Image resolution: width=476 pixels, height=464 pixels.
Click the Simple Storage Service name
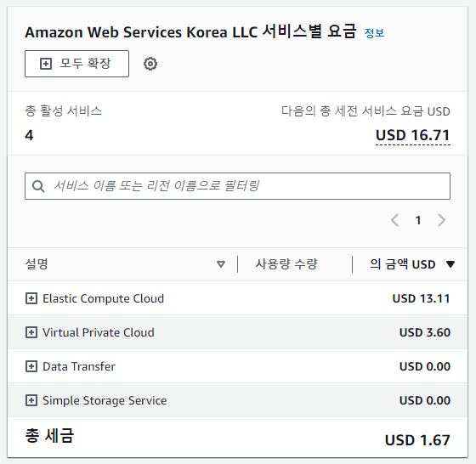[x=105, y=400]
